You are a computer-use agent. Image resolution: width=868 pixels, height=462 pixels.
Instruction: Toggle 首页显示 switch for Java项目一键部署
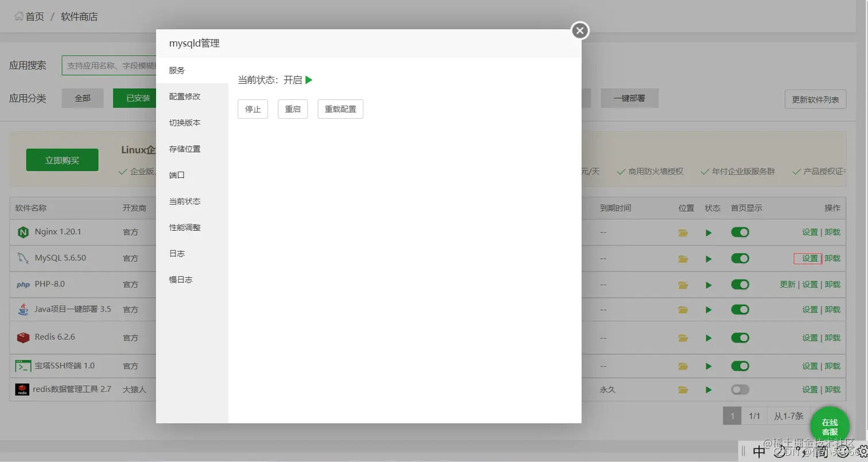[x=740, y=309]
